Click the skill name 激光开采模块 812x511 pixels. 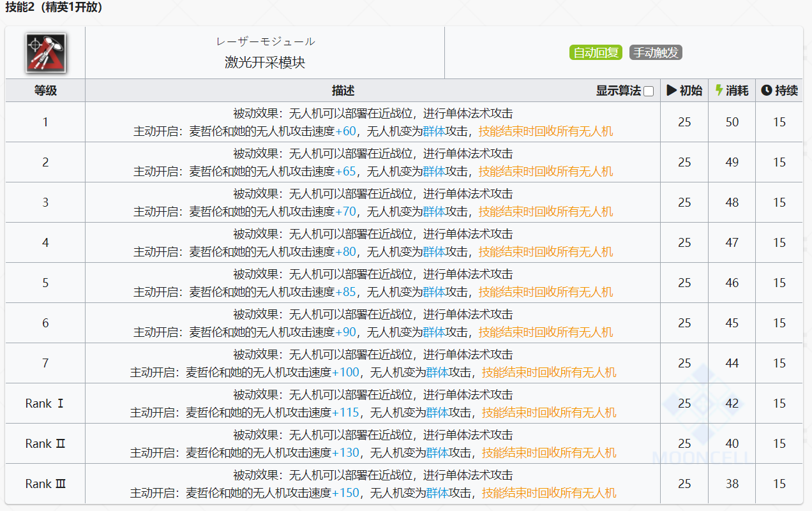(265, 63)
